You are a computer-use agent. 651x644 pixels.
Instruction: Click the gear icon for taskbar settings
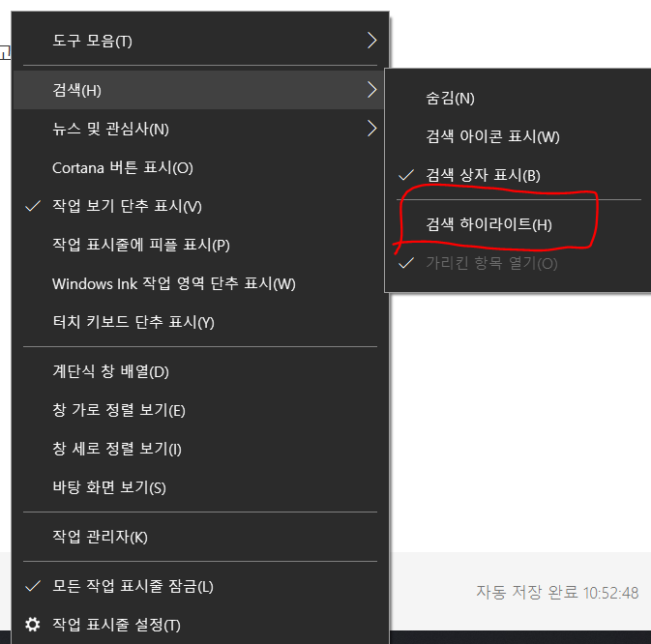[x=32, y=624]
